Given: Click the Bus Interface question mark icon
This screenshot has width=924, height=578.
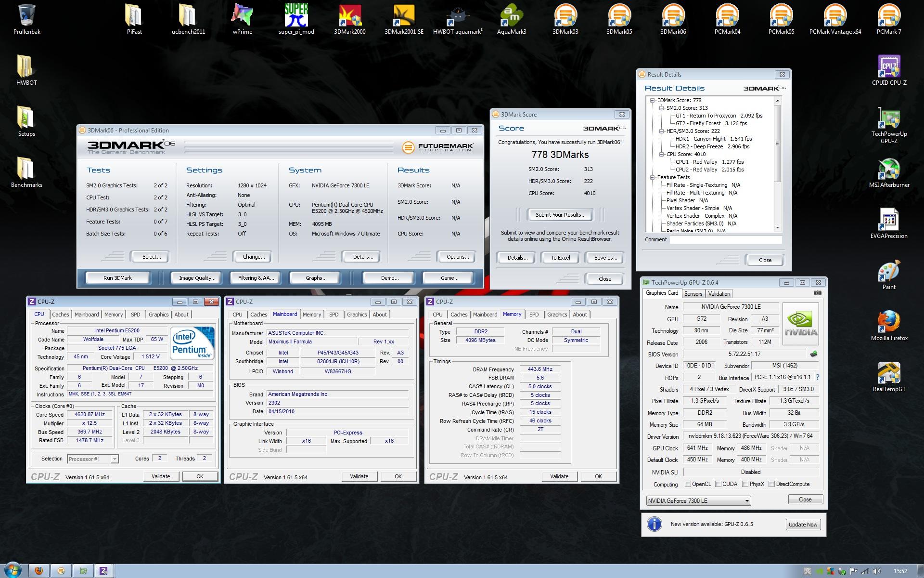Looking at the screenshot, I should click(x=817, y=377).
